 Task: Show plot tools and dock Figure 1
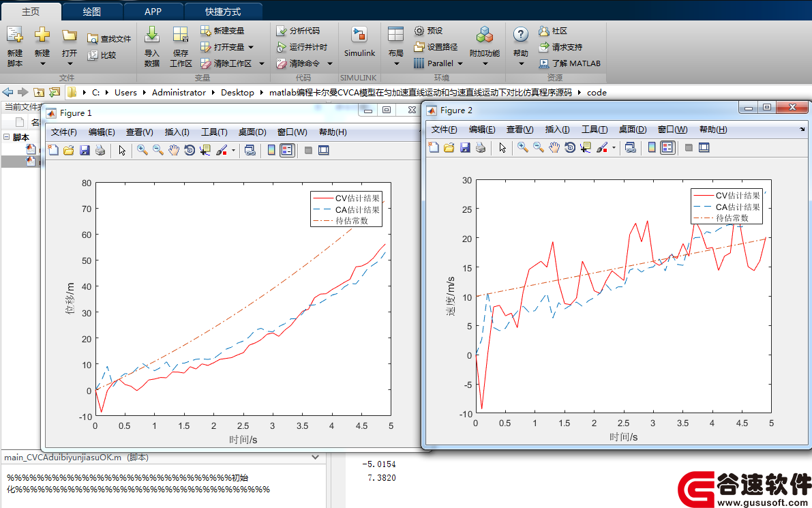point(324,150)
